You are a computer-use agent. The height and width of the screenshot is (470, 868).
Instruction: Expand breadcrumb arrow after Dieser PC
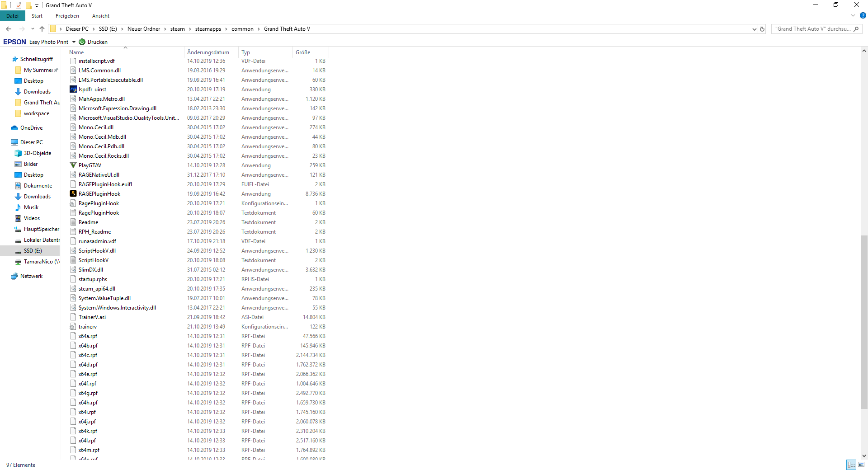point(94,29)
